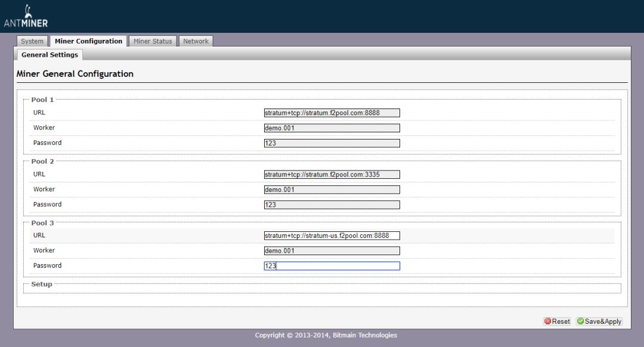Click the Pool 3 Password input
This screenshot has width=644, height=347.
pos(332,266)
